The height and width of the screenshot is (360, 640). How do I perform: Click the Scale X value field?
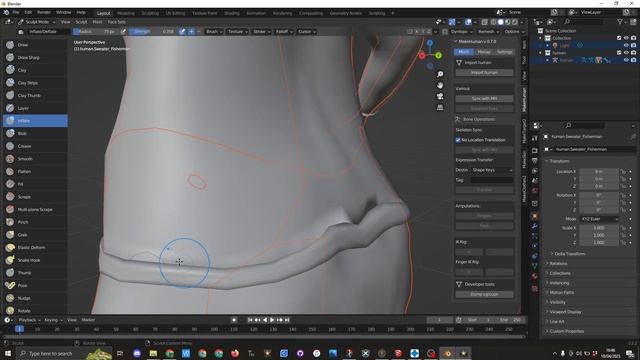(x=599, y=228)
